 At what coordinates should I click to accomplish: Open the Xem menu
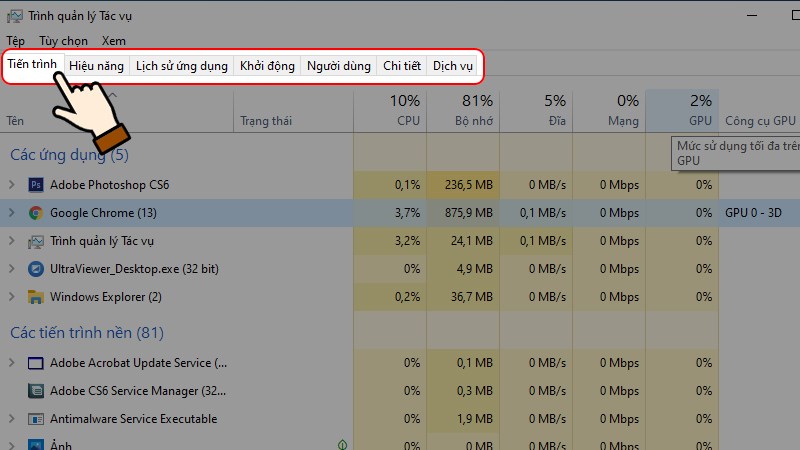tap(113, 41)
